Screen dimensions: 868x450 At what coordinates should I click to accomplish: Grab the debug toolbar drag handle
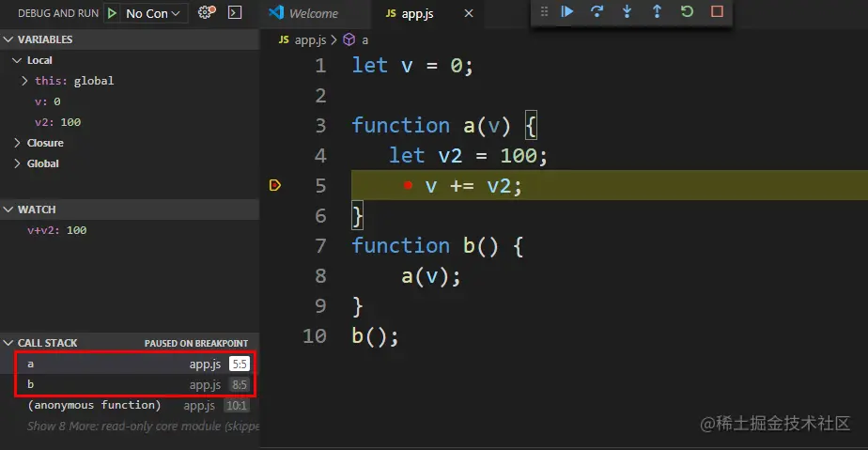544,11
